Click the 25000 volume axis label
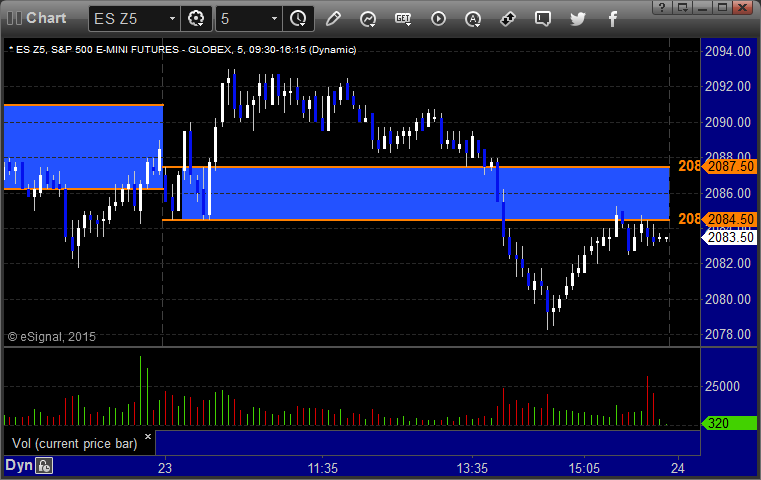The height and width of the screenshot is (480, 761). point(722,386)
